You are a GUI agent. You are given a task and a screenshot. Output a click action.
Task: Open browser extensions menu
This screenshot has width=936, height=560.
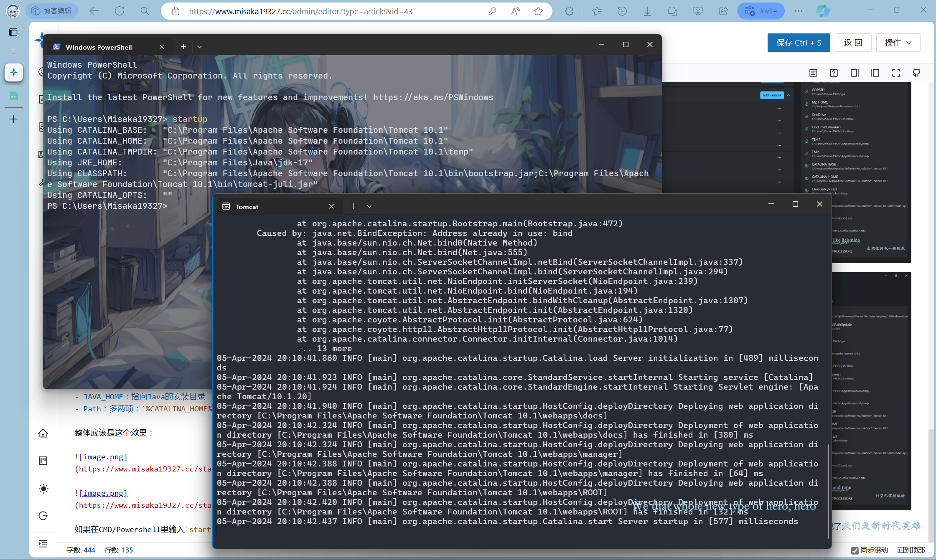pyautogui.click(x=569, y=11)
